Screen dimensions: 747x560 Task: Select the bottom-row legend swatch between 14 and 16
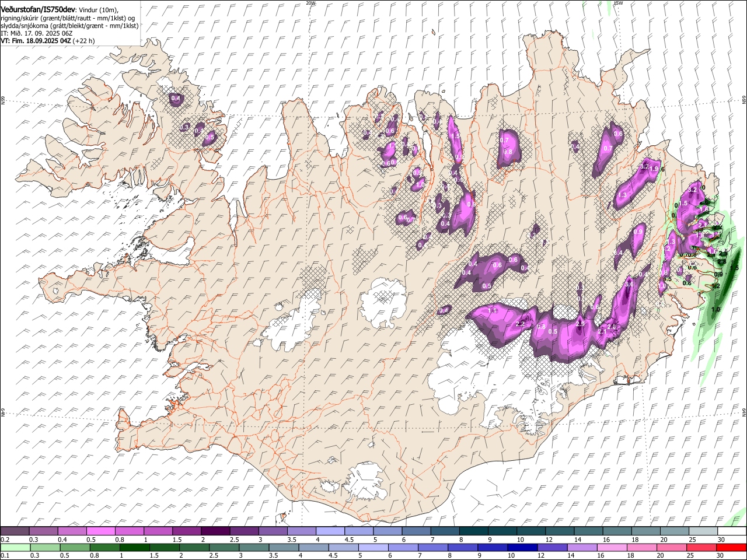tap(582, 547)
